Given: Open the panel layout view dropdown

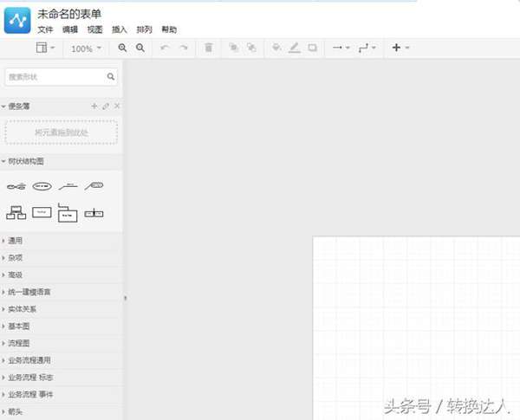Looking at the screenshot, I should (45, 48).
